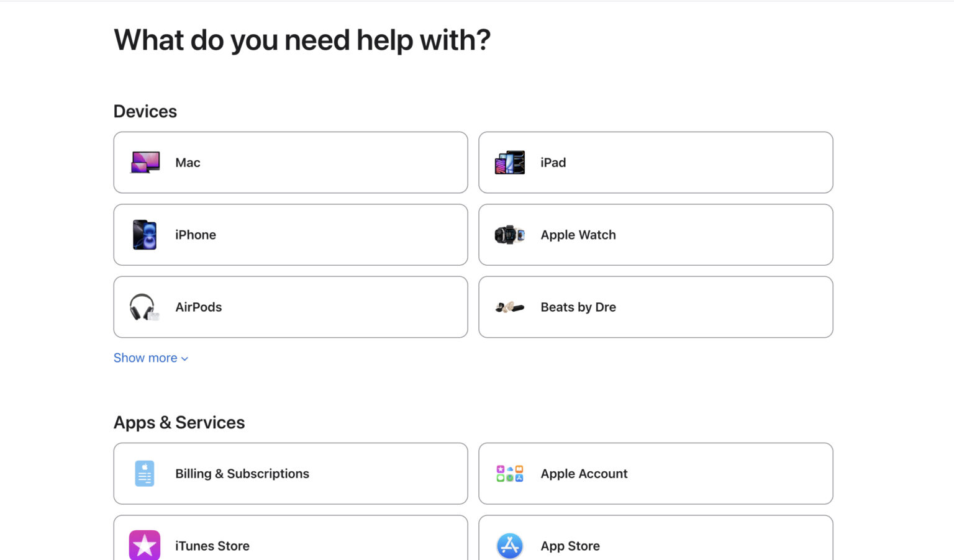Click the Beats by Dre earbuds icon
954x560 pixels.
pos(509,307)
